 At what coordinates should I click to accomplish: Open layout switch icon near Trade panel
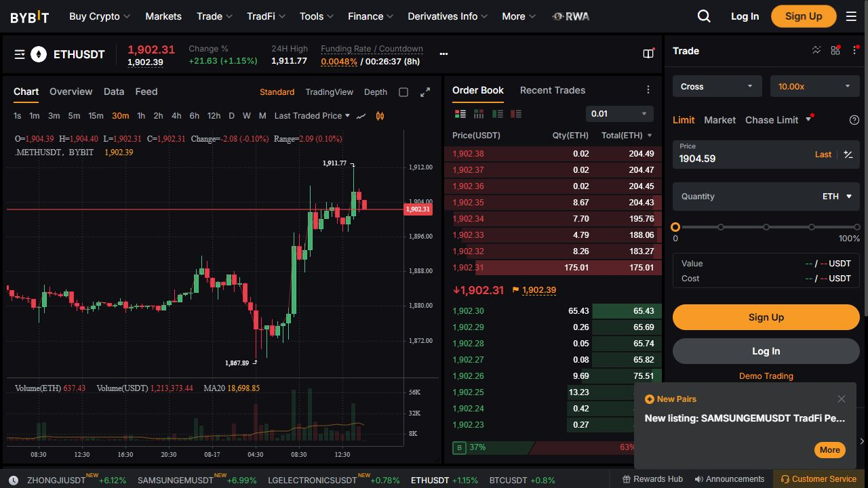click(x=648, y=54)
